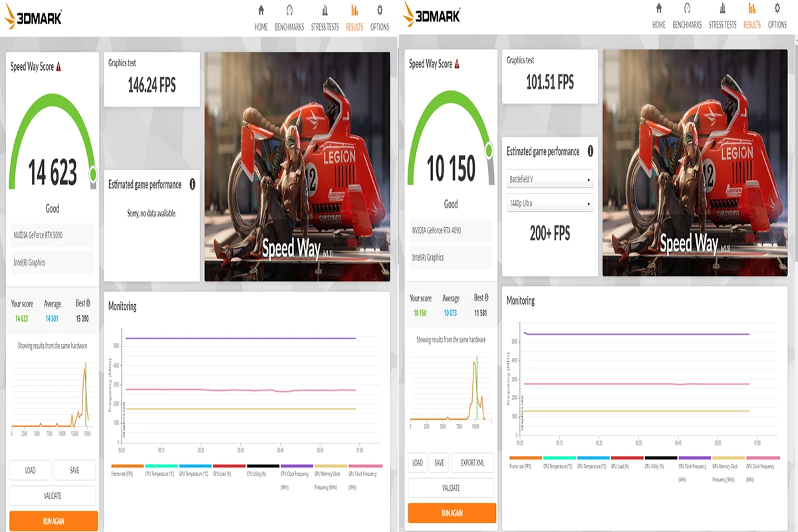Click EXPORT XML button
The height and width of the screenshot is (532, 798).
pos(472,463)
